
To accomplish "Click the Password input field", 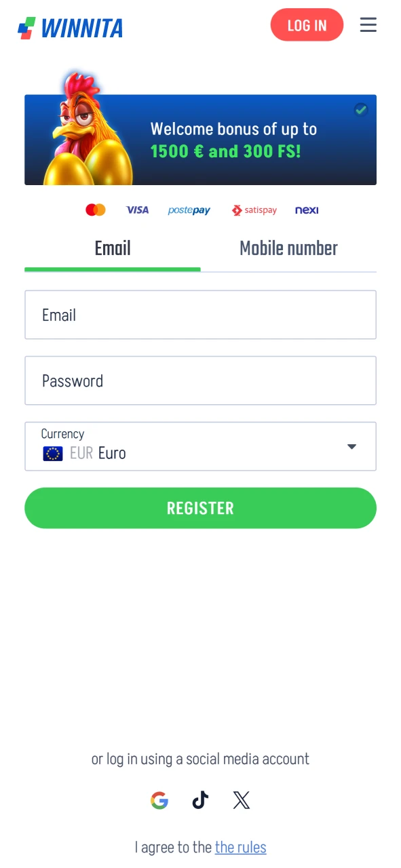I will point(200,380).
